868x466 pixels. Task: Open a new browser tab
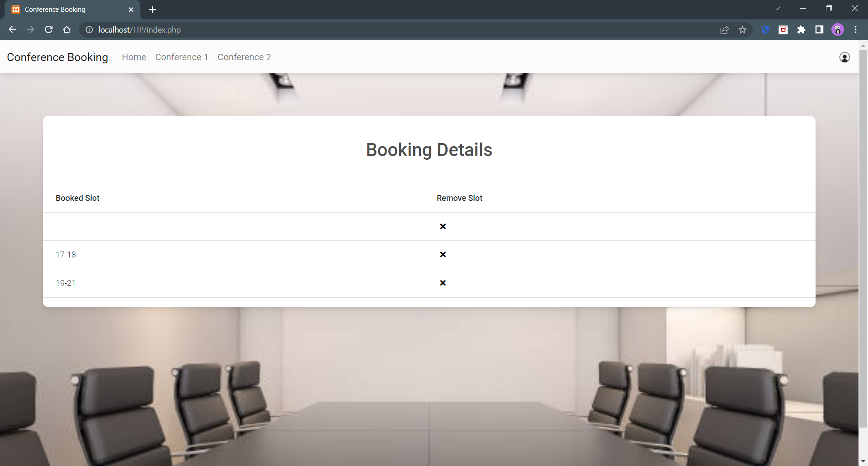click(152, 10)
